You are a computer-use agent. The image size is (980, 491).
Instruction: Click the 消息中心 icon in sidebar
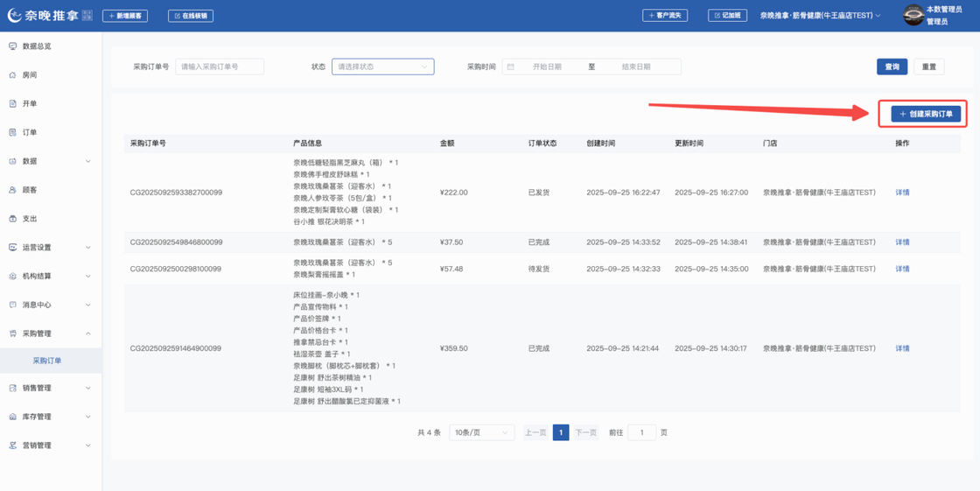pyautogui.click(x=12, y=305)
